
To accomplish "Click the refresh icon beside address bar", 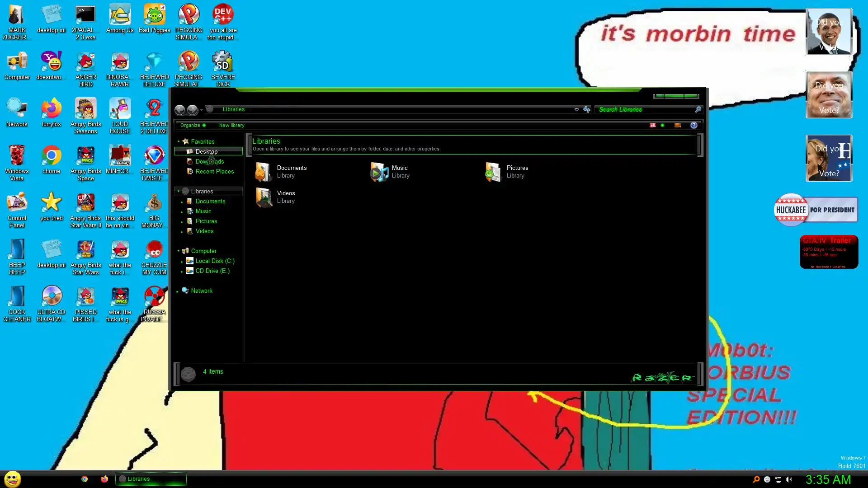I will pos(587,109).
